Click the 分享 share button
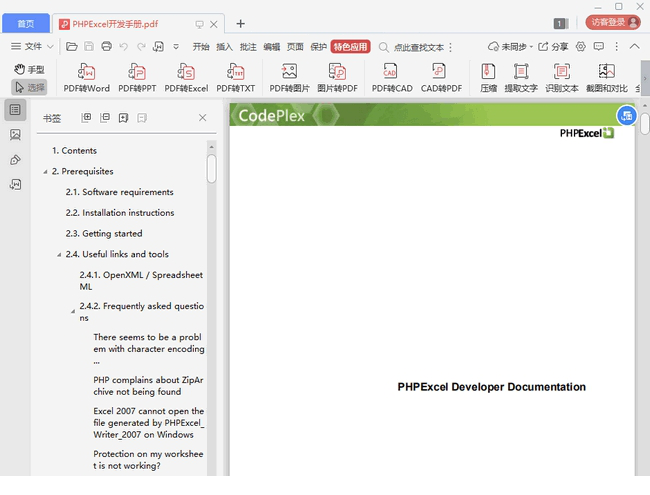Screen dimensions: 650x495 point(553,46)
